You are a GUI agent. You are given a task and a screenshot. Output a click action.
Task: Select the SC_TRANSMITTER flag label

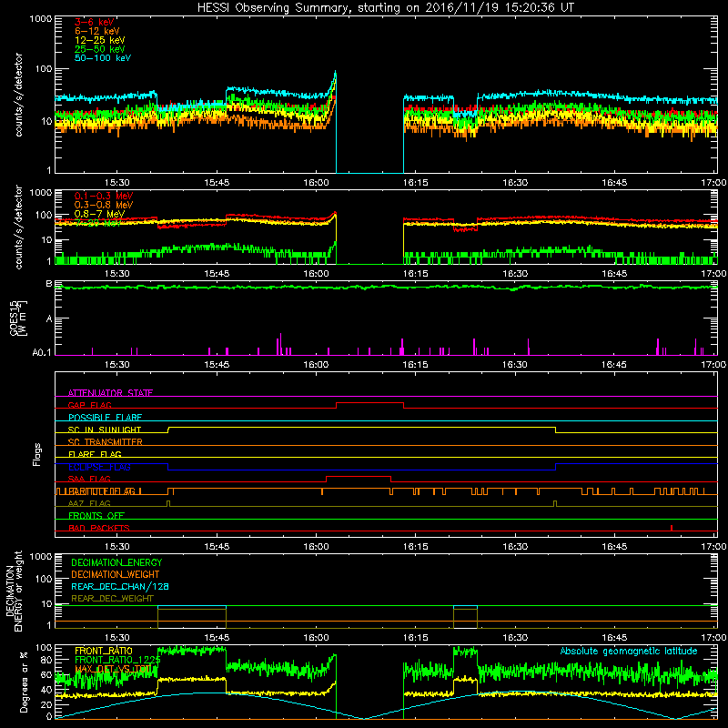point(106,442)
